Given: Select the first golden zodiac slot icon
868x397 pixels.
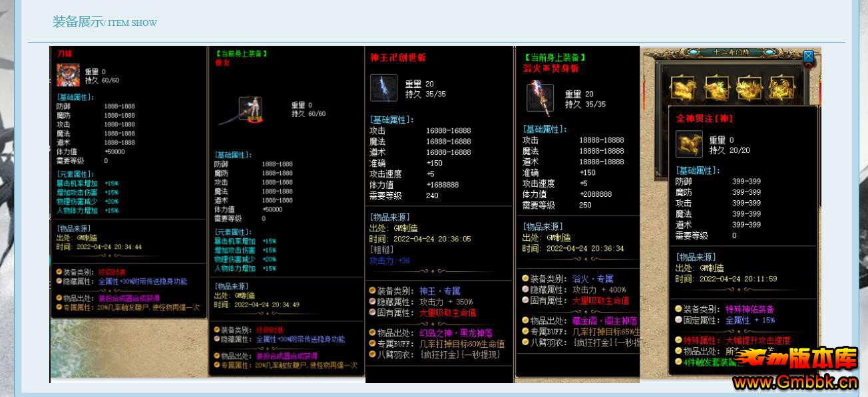Looking at the screenshot, I should click(683, 87).
